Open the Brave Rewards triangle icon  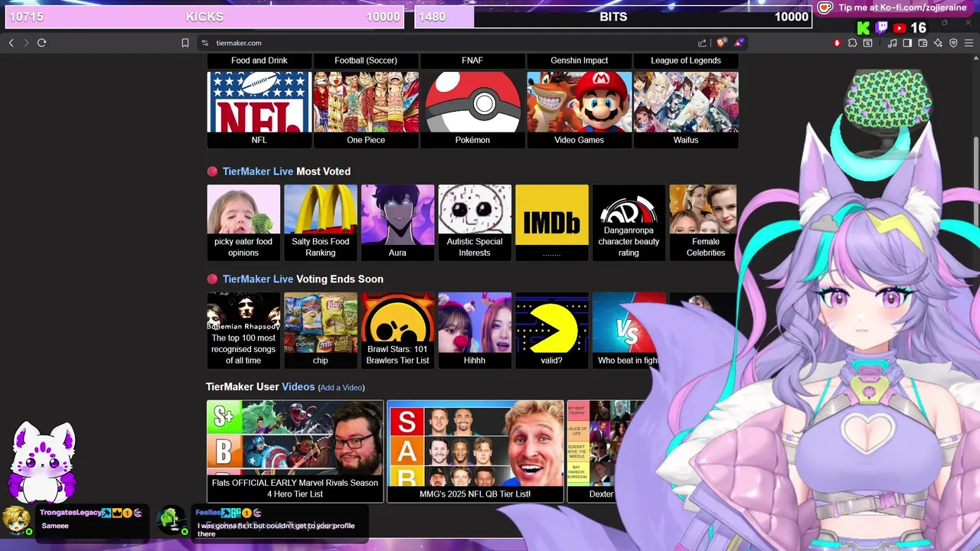click(x=739, y=43)
